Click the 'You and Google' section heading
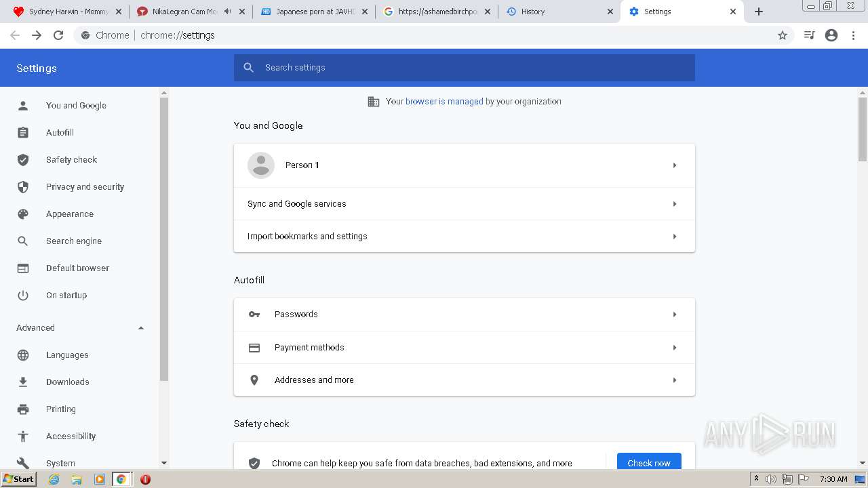 [269, 126]
